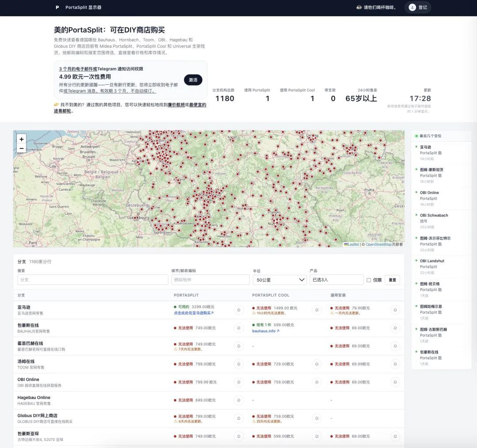Set PortaSplit alert bell for 亚马逊 row
477x448 pixels.
tap(239, 310)
